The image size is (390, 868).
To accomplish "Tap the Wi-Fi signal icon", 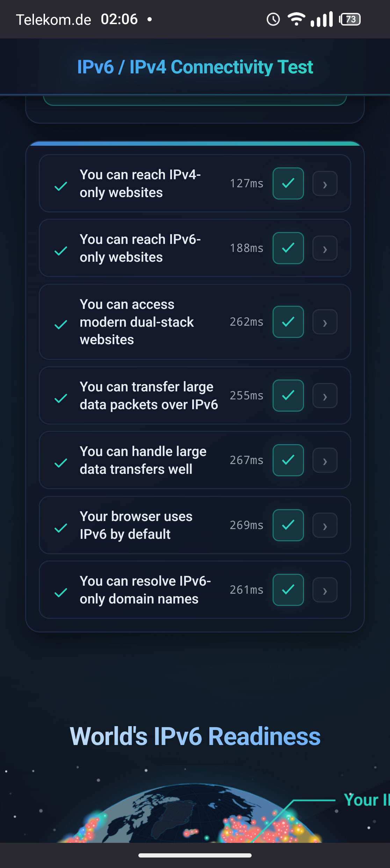I will click(x=296, y=19).
